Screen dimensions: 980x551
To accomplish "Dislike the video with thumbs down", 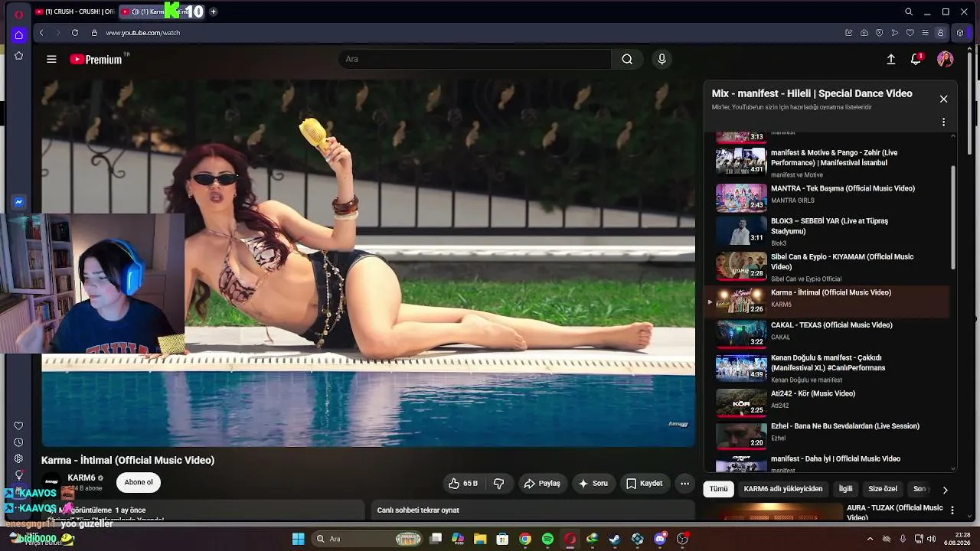I will 499,483.
